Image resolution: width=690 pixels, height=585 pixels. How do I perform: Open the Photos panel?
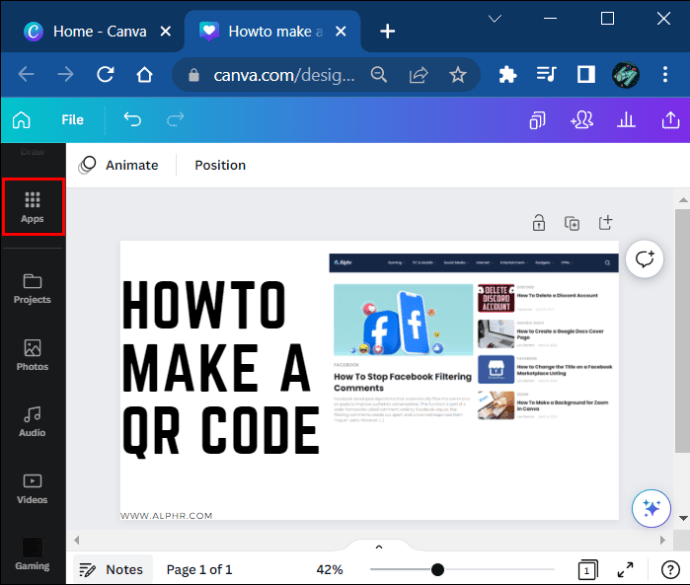tap(32, 355)
